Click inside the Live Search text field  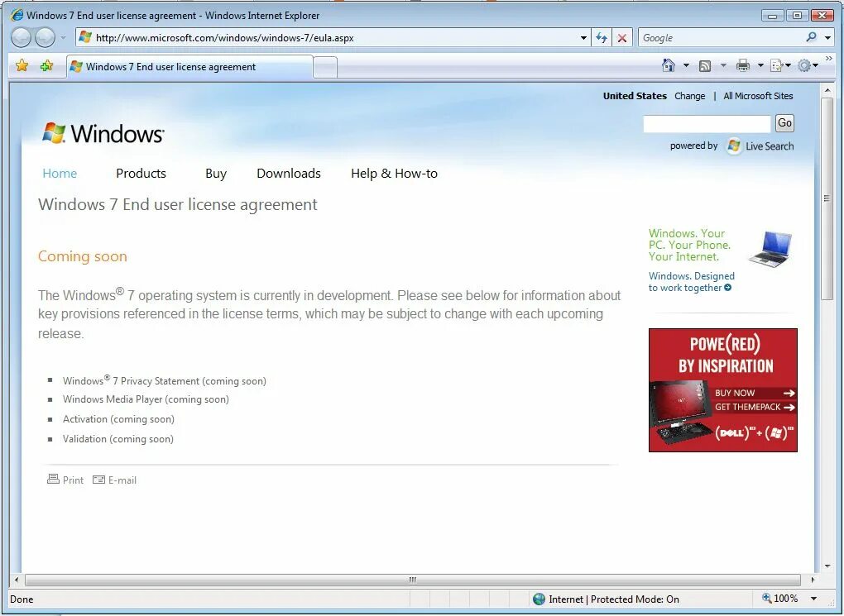coord(706,122)
